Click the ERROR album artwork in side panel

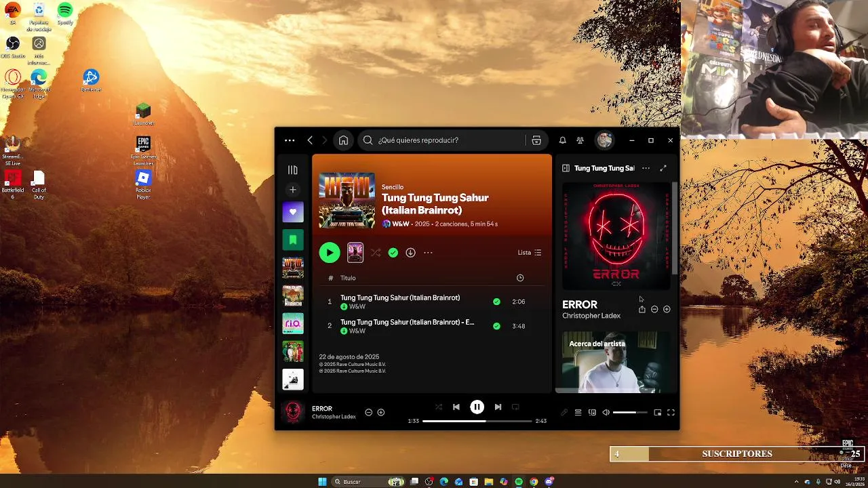616,236
